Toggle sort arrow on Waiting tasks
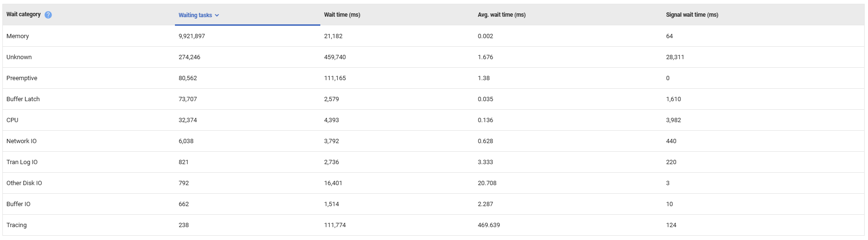868x240 pixels. click(x=217, y=15)
